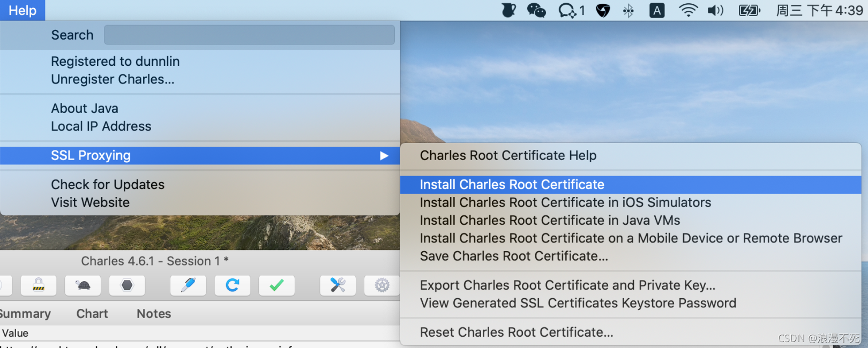Open the Bluetooth status icon
868x348 pixels.
(x=628, y=10)
